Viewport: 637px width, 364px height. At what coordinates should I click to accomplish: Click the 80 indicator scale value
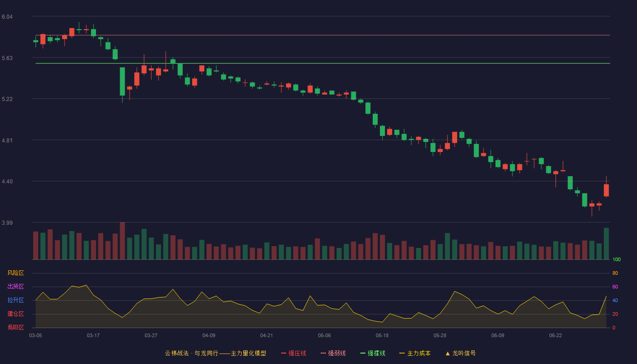[615, 273]
